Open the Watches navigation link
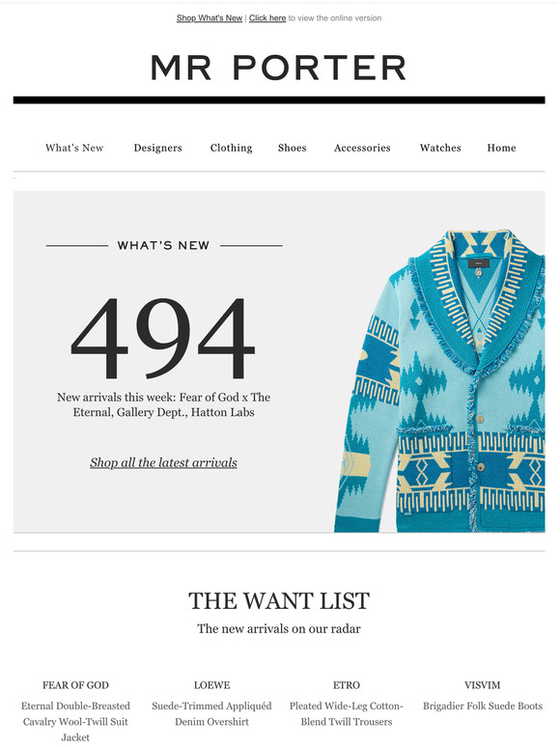Viewport: 560px width, 747px height. (440, 148)
